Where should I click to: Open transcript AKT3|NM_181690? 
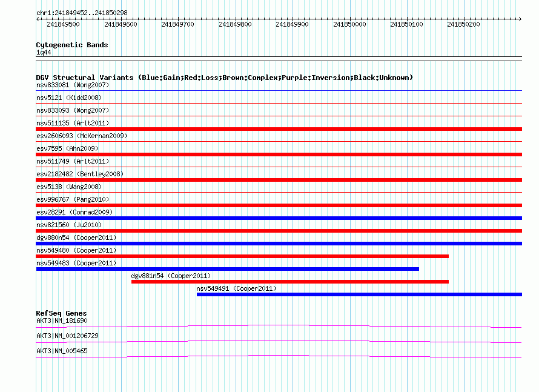pyautogui.click(x=62, y=321)
